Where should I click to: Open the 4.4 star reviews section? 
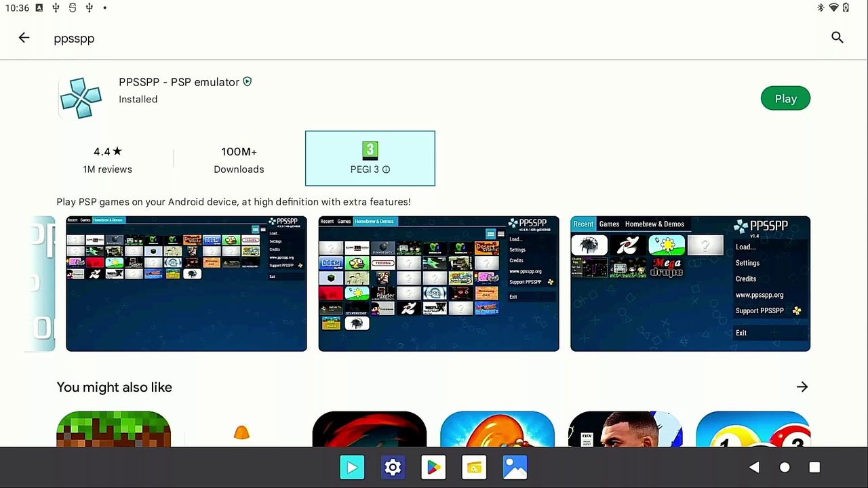108,160
